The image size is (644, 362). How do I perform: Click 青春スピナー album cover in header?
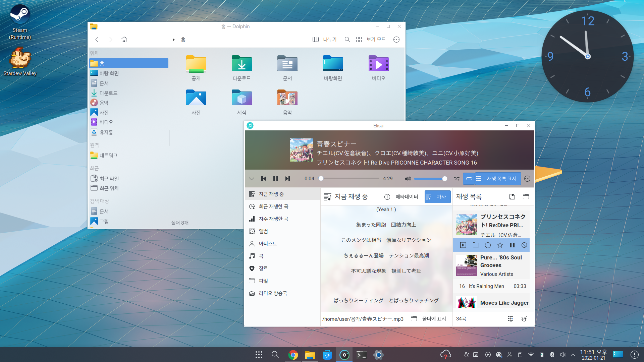point(301,150)
